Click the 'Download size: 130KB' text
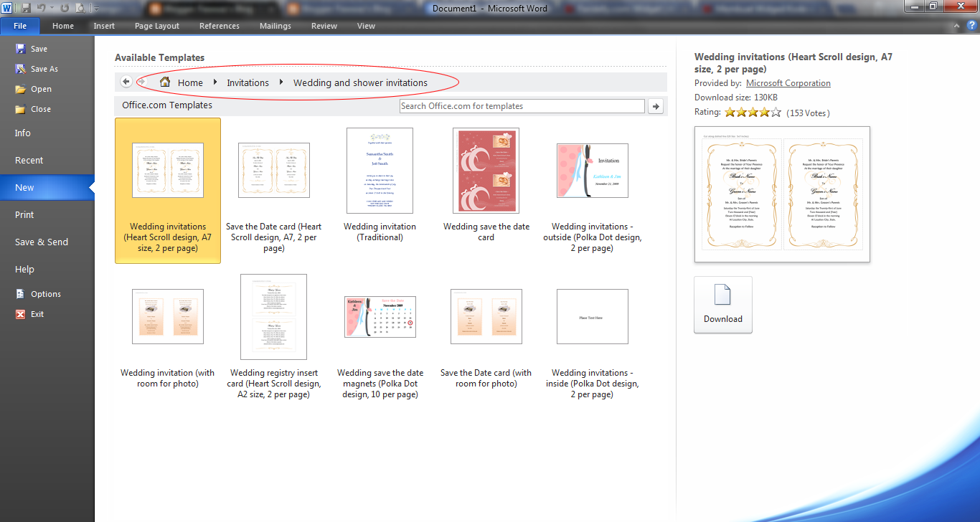 tap(736, 98)
